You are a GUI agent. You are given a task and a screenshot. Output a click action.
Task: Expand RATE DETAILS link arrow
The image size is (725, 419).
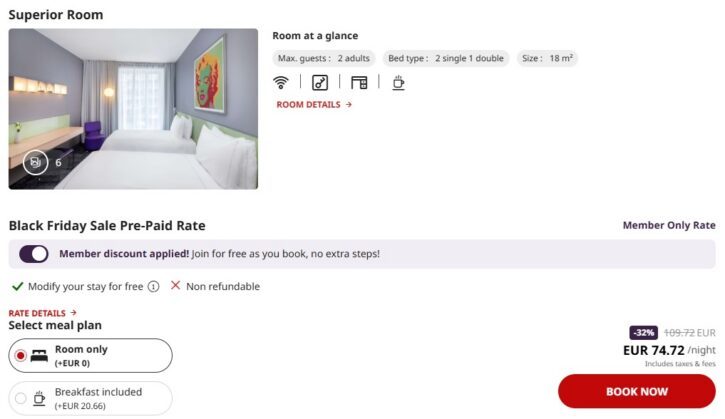74,313
